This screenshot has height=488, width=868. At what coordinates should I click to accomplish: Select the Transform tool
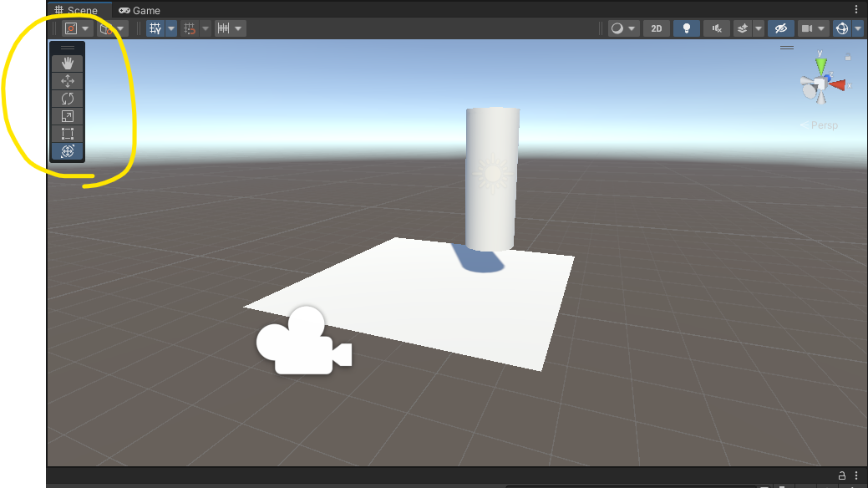(x=68, y=151)
